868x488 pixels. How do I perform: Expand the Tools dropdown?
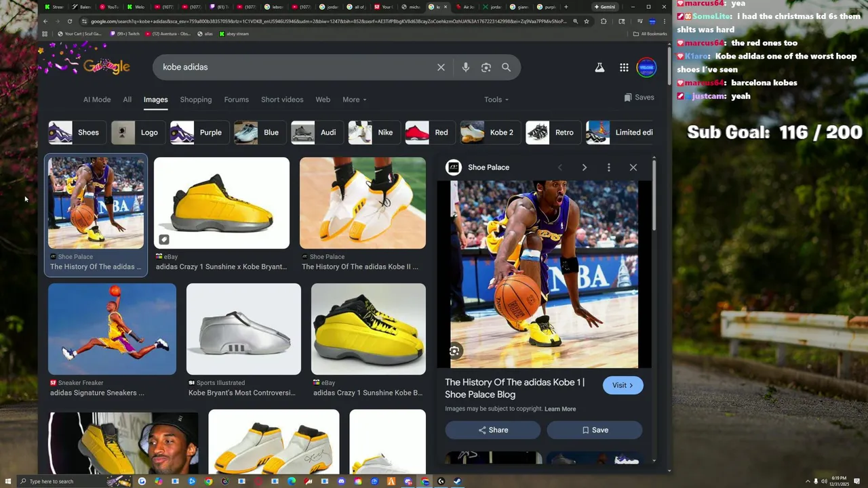click(x=496, y=100)
